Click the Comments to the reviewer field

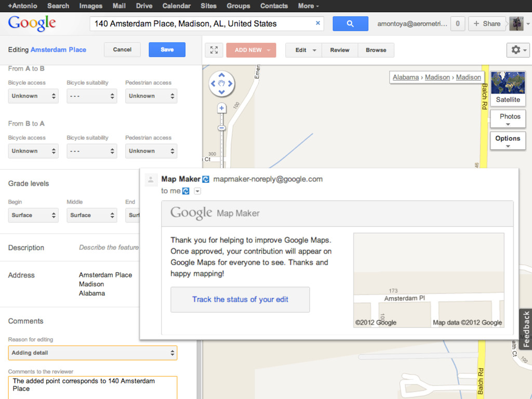coord(92,388)
